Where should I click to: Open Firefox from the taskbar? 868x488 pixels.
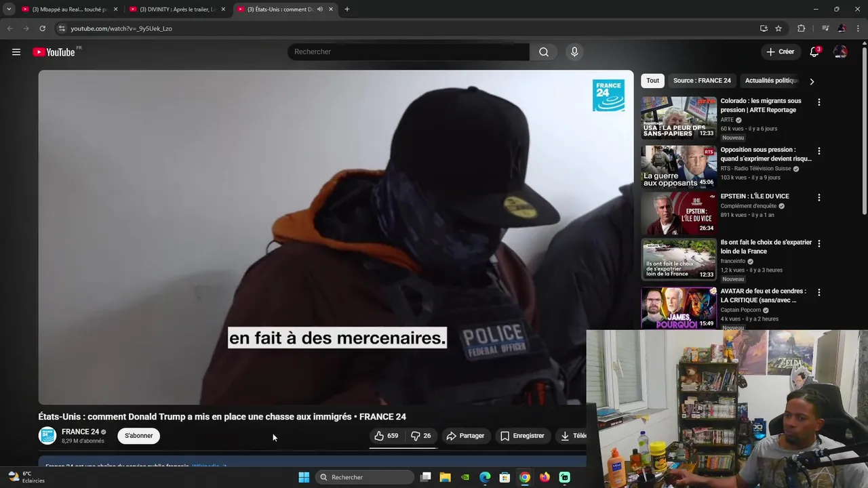[545, 477]
